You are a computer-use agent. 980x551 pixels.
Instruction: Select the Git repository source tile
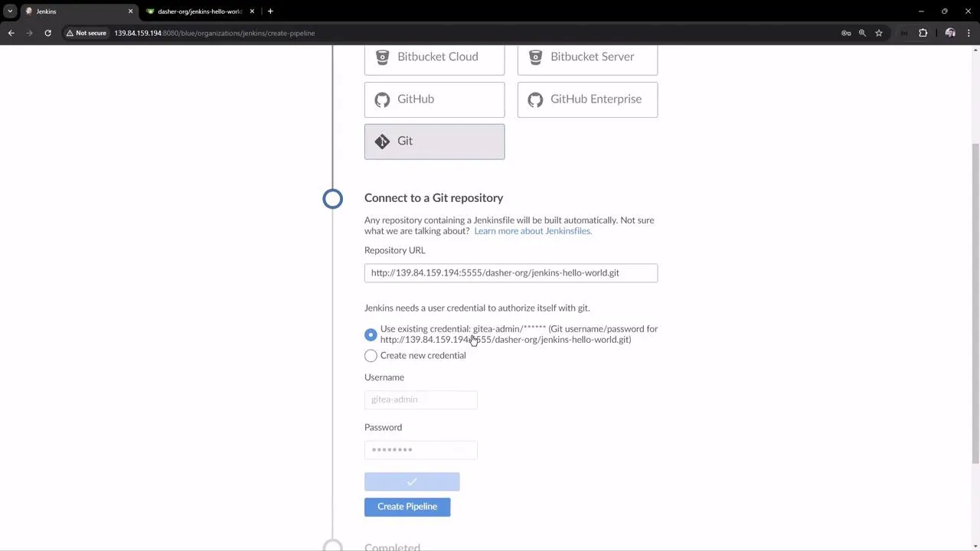(434, 141)
